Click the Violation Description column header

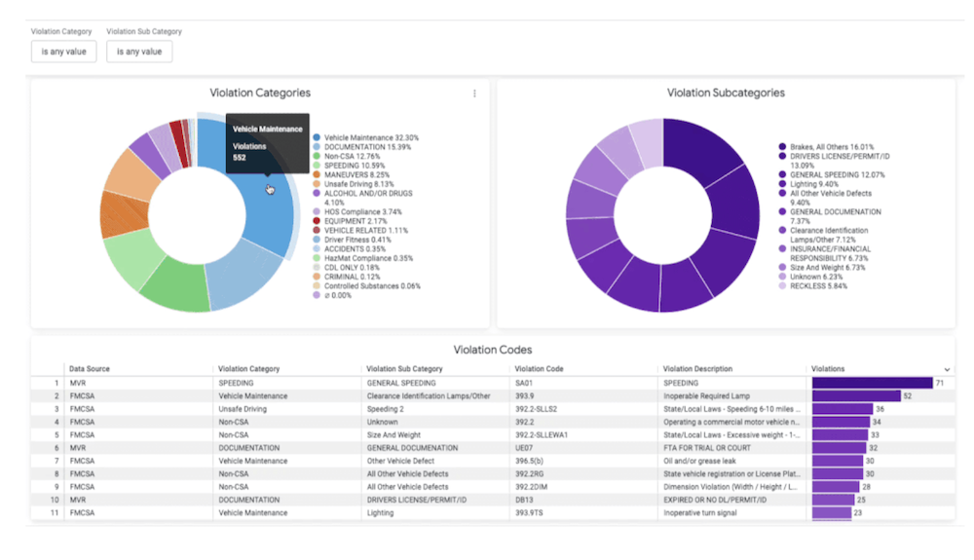click(697, 369)
